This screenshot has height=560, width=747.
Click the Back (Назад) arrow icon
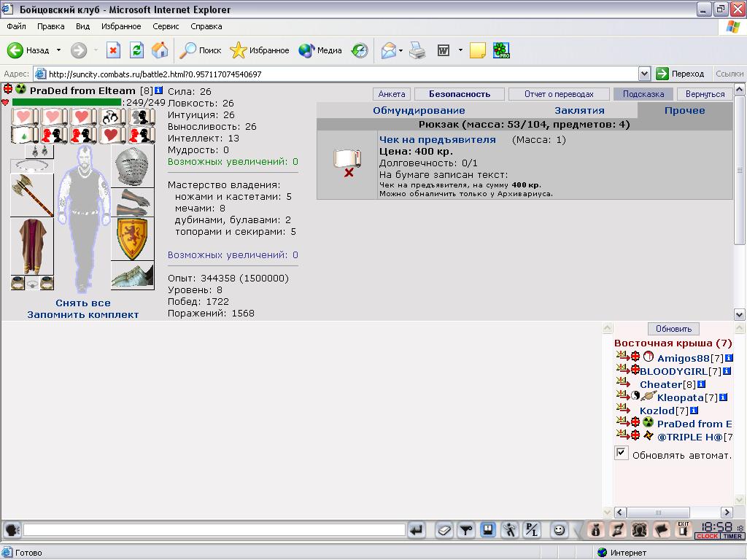[15, 50]
